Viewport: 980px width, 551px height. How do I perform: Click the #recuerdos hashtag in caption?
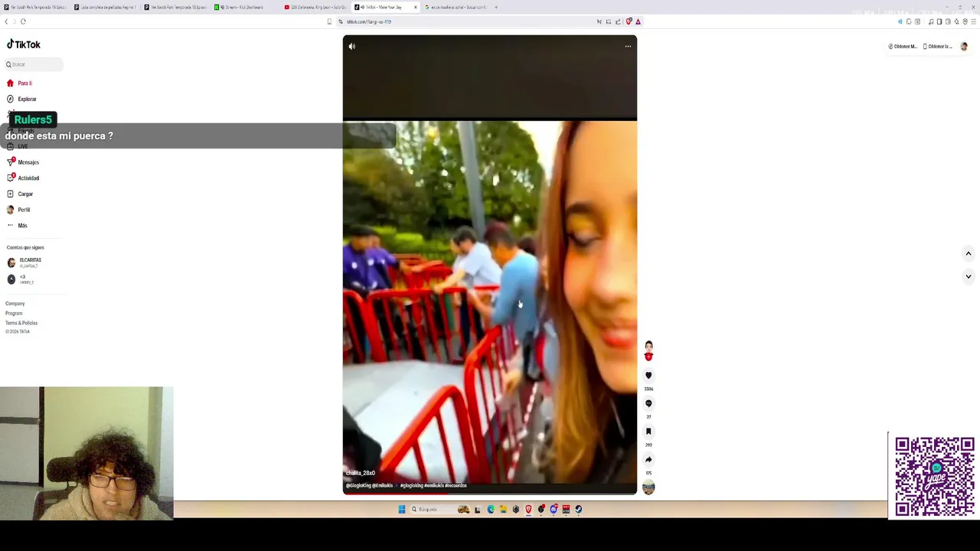[x=456, y=485]
